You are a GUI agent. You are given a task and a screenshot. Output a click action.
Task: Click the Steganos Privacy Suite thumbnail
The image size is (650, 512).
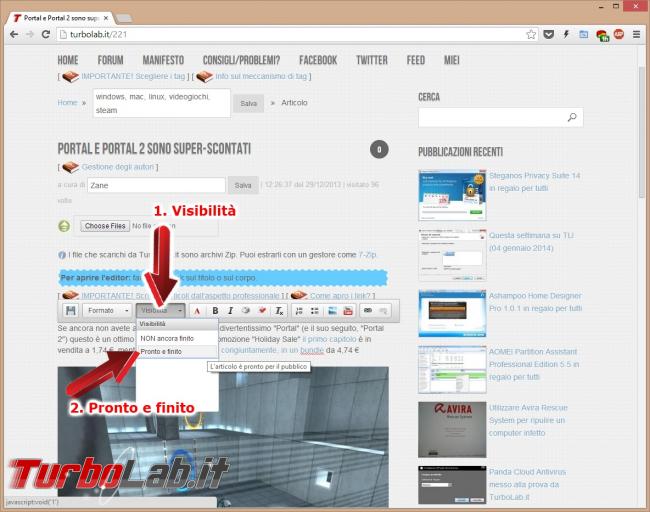tap(452, 195)
